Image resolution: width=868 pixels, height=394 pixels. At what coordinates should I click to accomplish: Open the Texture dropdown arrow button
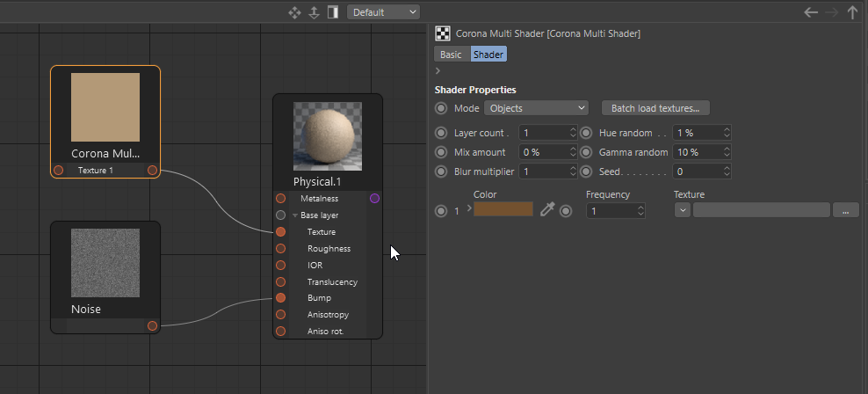coord(682,210)
